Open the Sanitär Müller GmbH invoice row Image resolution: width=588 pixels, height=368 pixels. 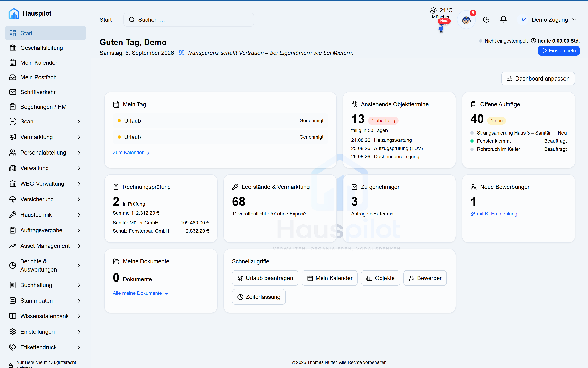click(161, 223)
